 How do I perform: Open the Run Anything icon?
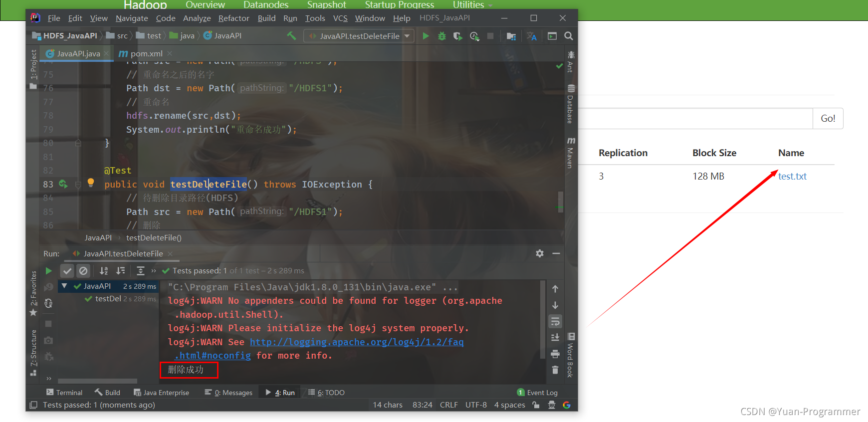pyautogui.click(x=552, y=36)
